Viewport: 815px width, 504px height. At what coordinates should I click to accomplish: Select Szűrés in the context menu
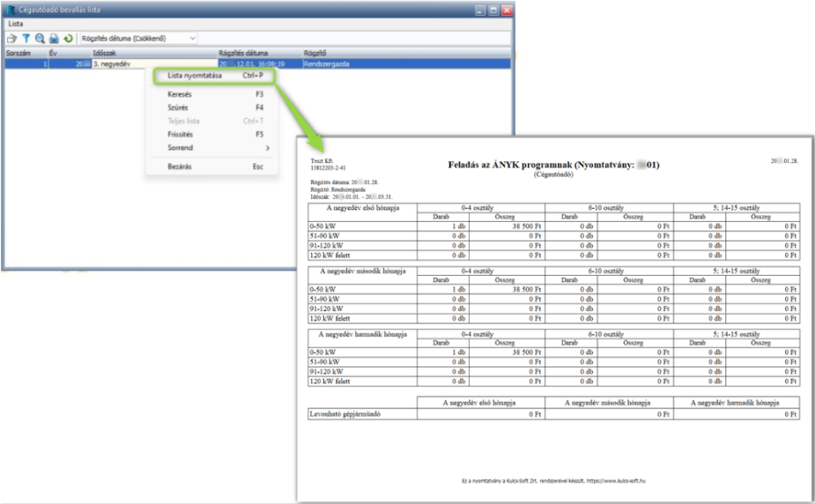(x=178, y=107)
